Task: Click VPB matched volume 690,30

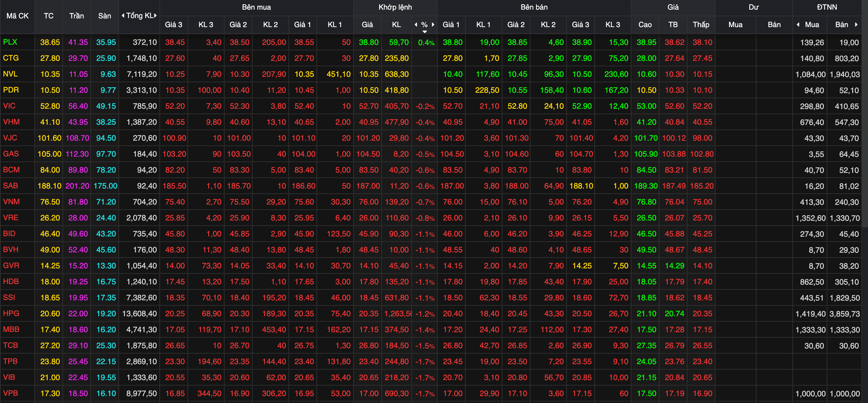Action: [x=397, y=393]
